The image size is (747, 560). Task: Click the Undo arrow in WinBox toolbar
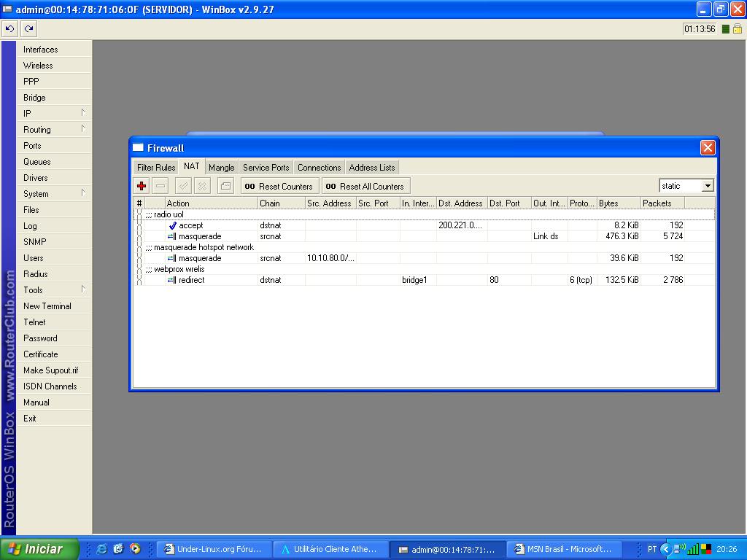pos(9,29)
